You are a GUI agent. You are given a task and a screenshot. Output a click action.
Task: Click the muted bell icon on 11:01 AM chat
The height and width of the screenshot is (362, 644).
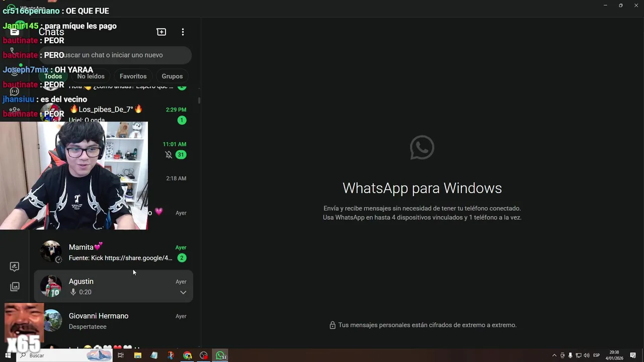[x=169, y=155]
